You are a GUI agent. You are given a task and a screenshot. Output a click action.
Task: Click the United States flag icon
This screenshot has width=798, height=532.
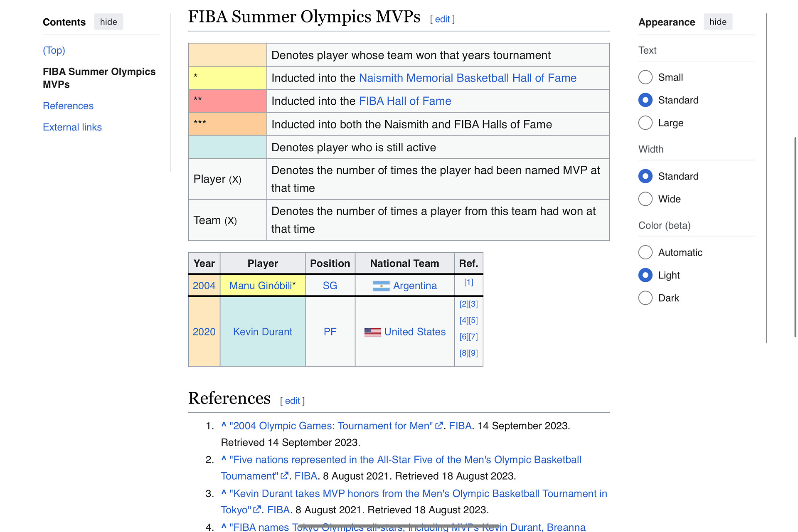tap(372, 332)
